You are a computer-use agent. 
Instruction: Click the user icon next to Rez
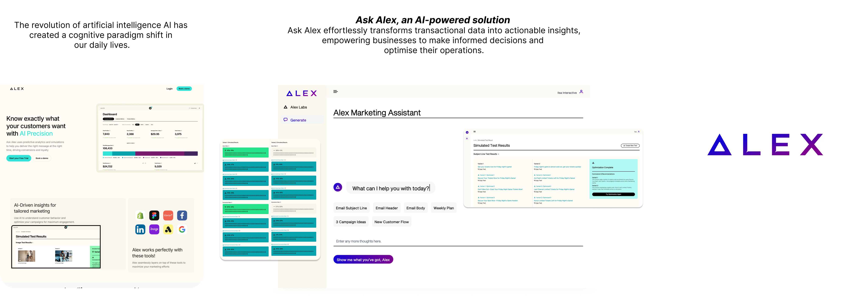[x=639, y=132]
